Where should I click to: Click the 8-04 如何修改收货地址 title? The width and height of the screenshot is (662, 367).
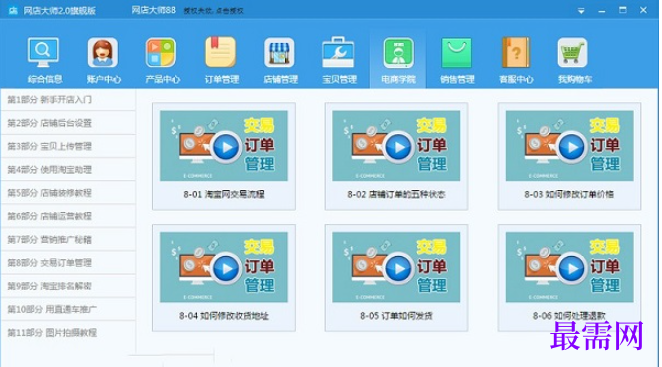[224, 316]
